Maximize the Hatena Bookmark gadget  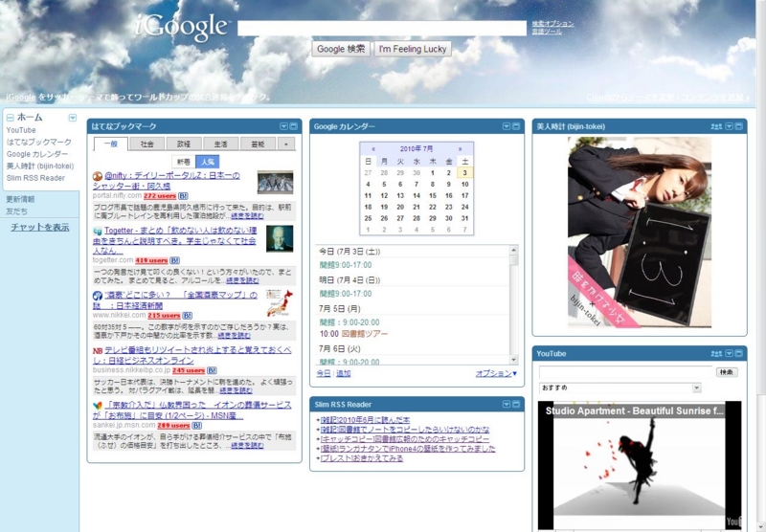tap(293, 126)
